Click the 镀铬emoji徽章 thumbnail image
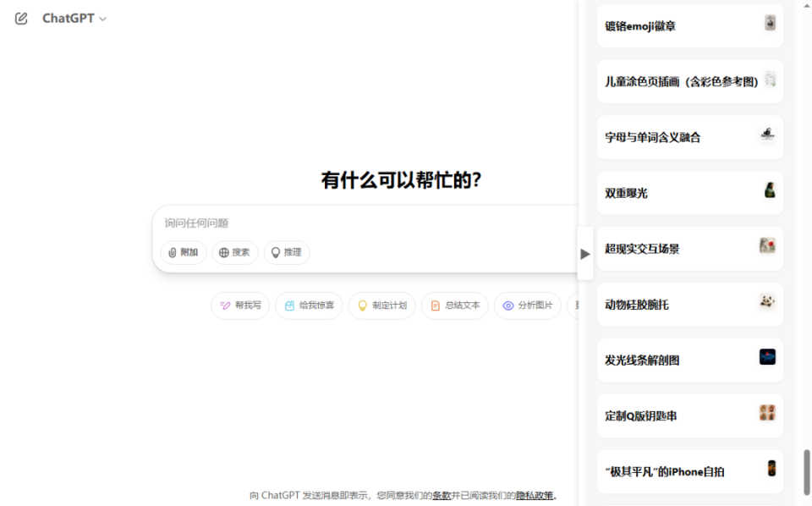 [770, 23]
